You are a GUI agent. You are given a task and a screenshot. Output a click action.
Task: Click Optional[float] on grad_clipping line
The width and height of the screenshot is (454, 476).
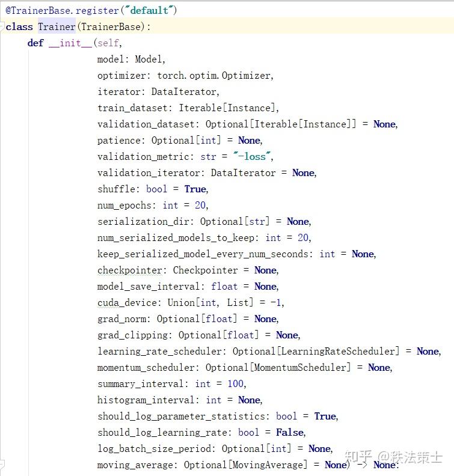coord(219,335)
